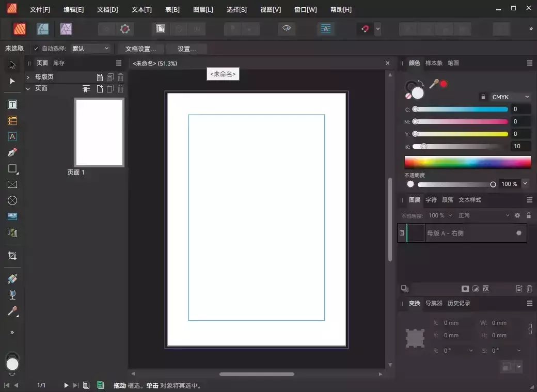Toggle visibility of the 母版 A - 右侧 layer
The height and width of the screenshot is (392, 537).
pyautogui.click(x=518, y=233)
